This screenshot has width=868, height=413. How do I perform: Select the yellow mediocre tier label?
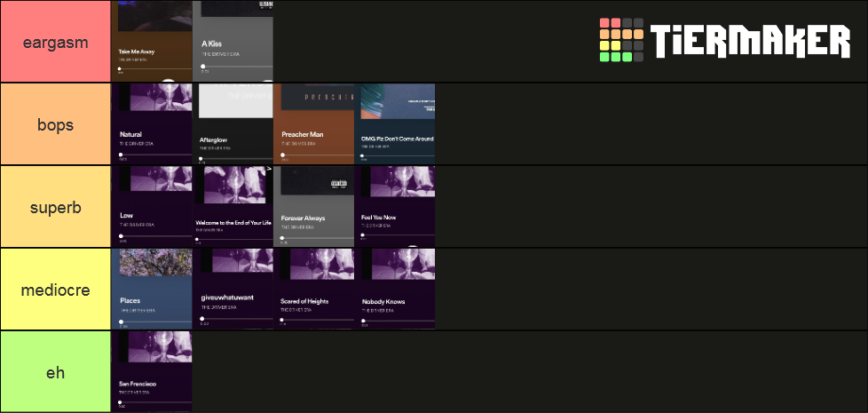click(x=55, y=289)
